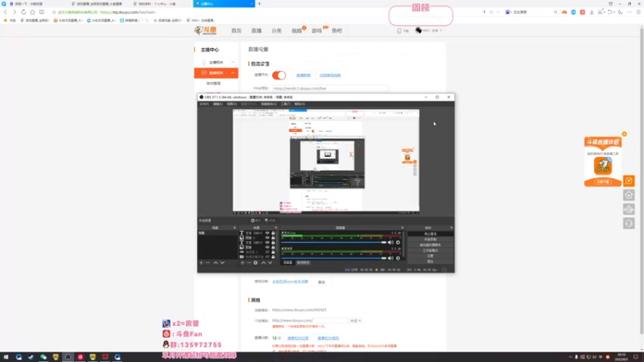Go to 分类 in Douyu navigation
The height and width of the screenshot is (362, 644).
[x=276, y=31]
